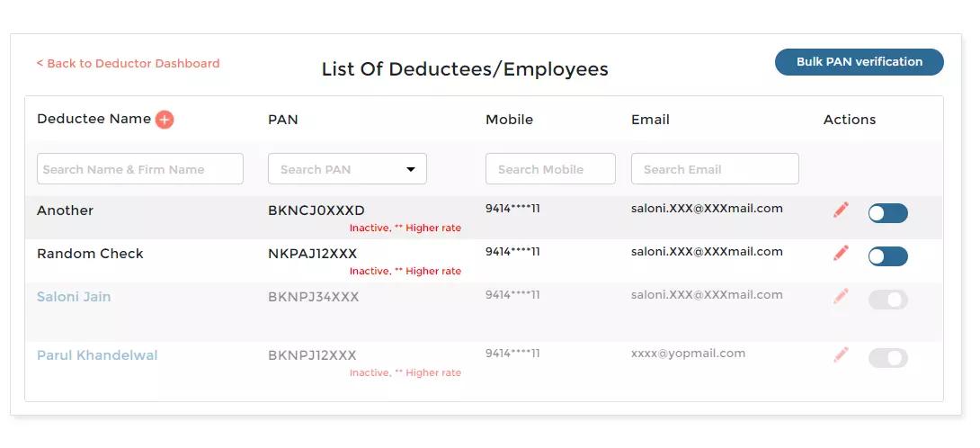The height and width of the screenshot is (448, 980).
Task: Go back to Deductor Dashboard link
Action: click(128, 64)
